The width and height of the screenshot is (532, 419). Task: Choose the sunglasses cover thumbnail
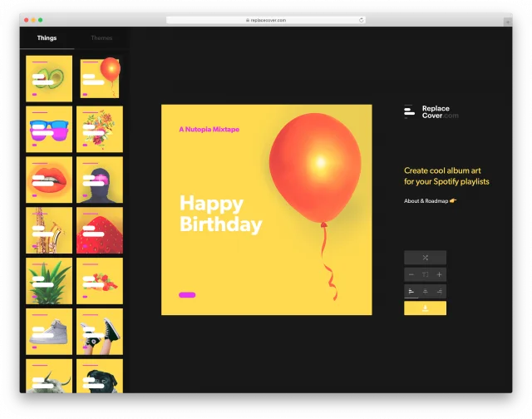point(49,130)
